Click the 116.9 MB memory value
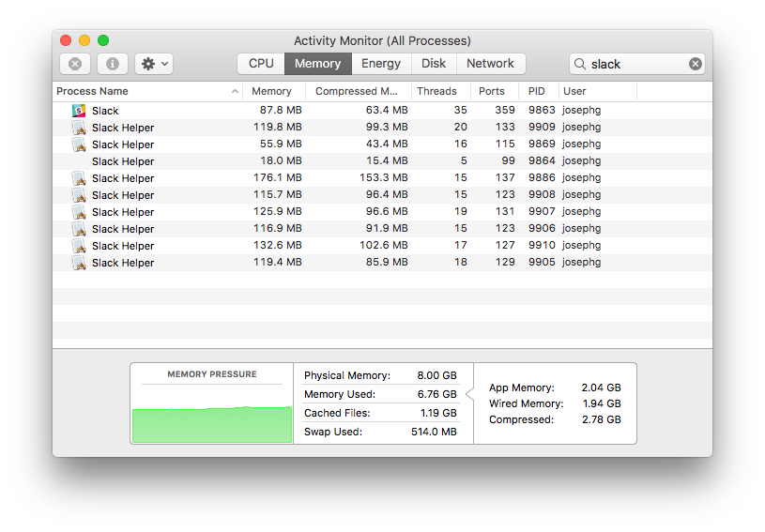Viewport: 765px width, 532px height. pyautogui.click(x=278, y=228)
